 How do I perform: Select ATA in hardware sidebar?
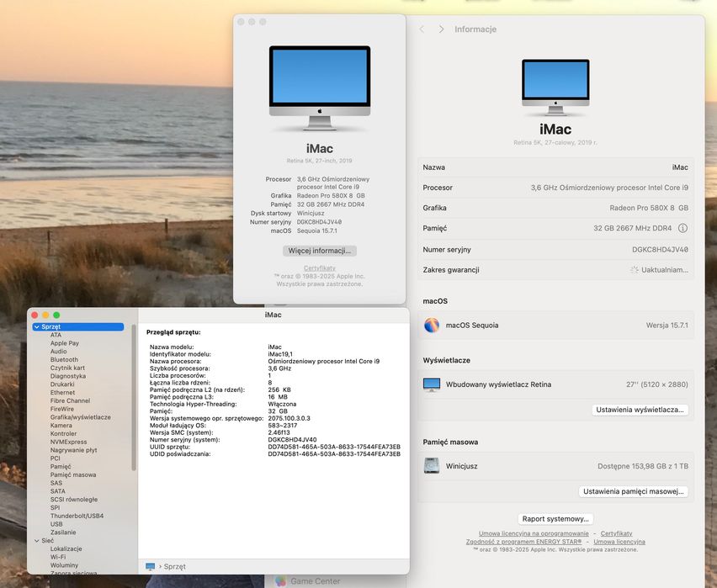coord(56,335)
